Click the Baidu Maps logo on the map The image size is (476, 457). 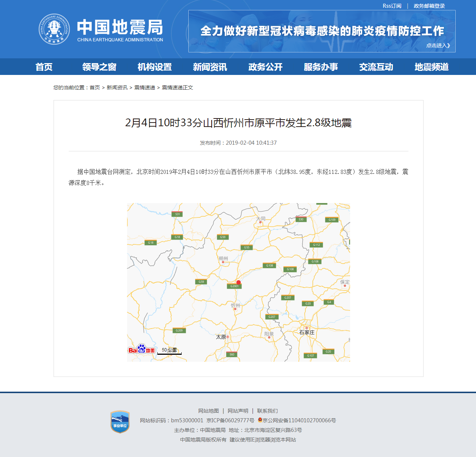[142, 350]
